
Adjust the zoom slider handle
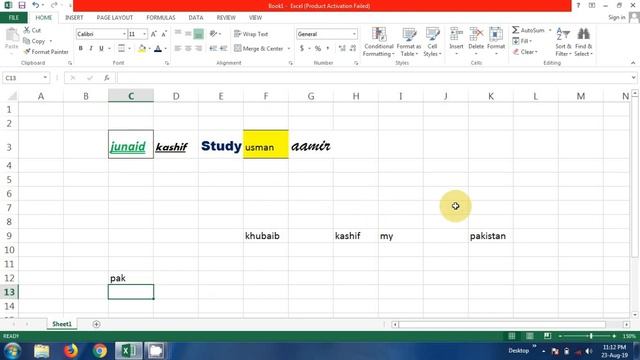click(x=591, y=336)
